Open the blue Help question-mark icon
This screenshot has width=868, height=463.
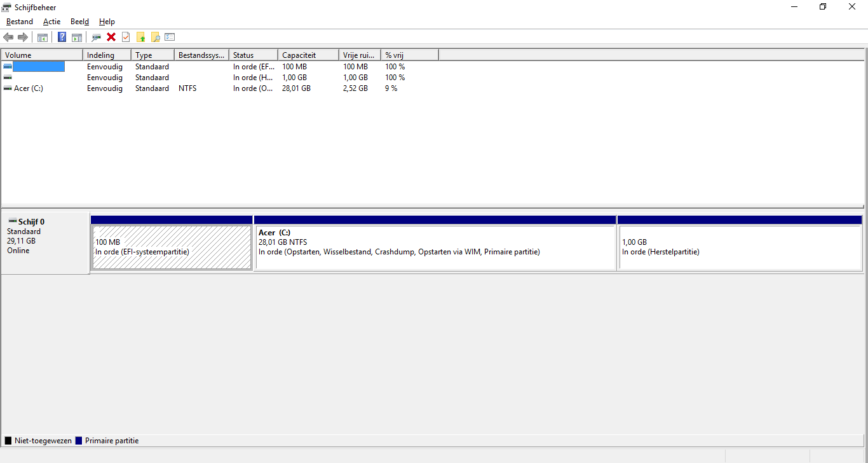tap(62, 37)
